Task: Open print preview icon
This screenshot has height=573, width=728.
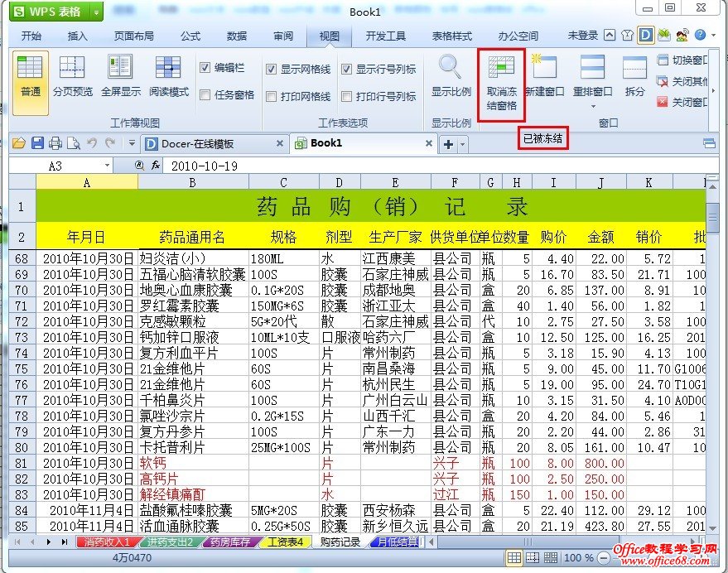Action: click(x=74, y=143)
